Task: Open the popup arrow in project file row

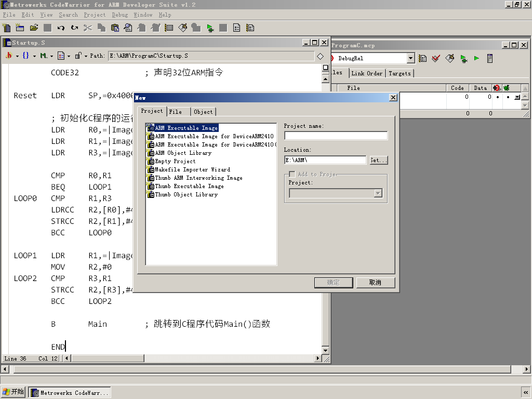Action: point(517,97)
